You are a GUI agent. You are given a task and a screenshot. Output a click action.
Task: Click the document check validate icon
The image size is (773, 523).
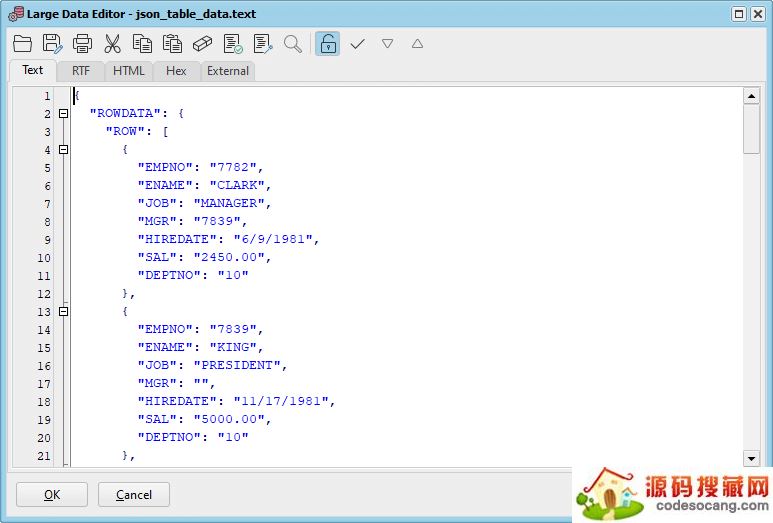[x=233, y=44]
